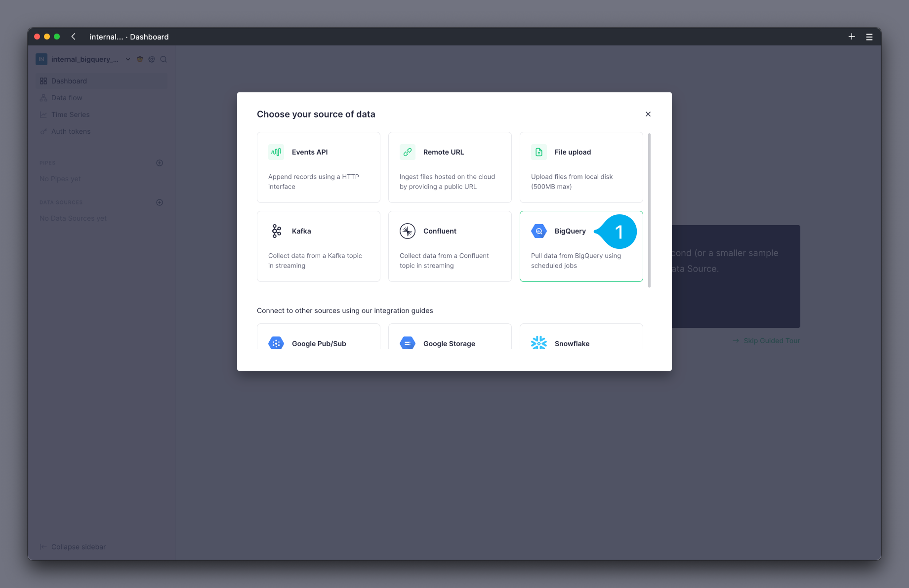Click the window title 'internal... · Dashboard'
The image size is (909, 588).
click(129, 37)
